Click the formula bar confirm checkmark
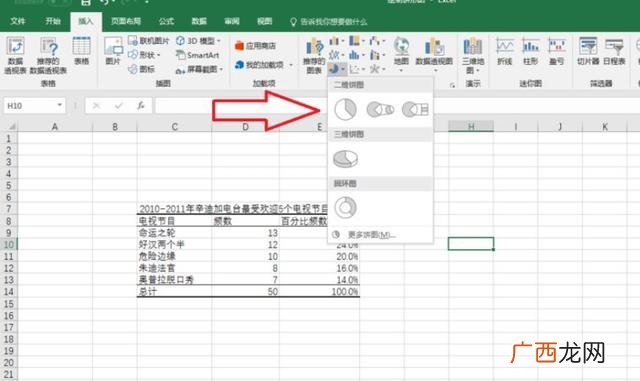Viewport: 640px width, 381px height. pyautogui.click(x=119, y=106)
